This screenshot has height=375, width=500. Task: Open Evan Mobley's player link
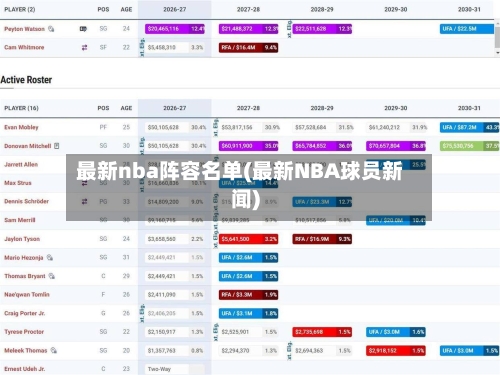[21, 127]
